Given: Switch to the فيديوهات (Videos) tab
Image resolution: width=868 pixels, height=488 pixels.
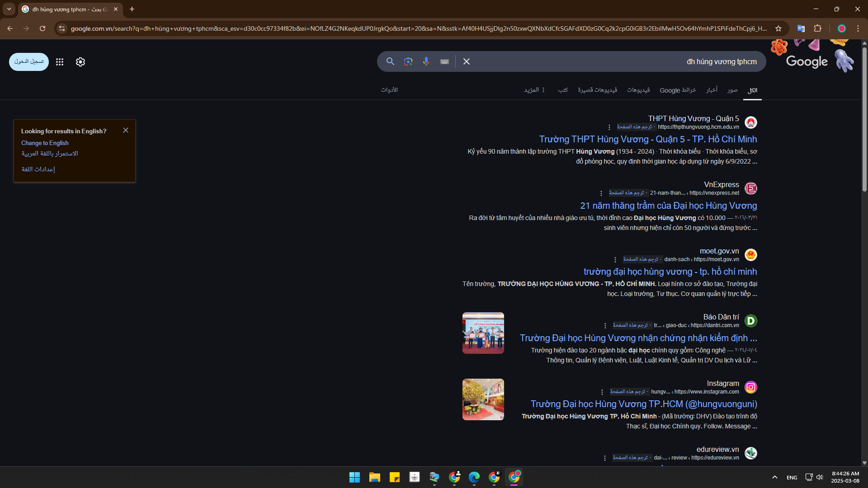Looking at the screenshot, I should 638,90.
